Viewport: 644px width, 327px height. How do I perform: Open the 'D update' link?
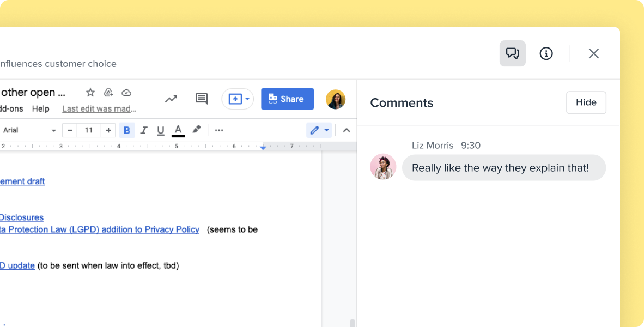point(17,265)
